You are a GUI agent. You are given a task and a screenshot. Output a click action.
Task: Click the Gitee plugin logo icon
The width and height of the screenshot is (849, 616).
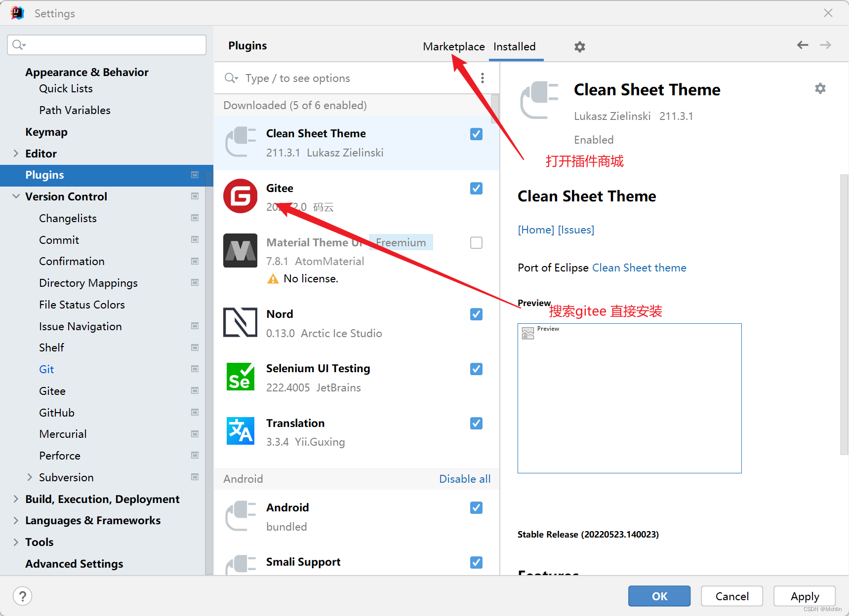click(240, 196)
